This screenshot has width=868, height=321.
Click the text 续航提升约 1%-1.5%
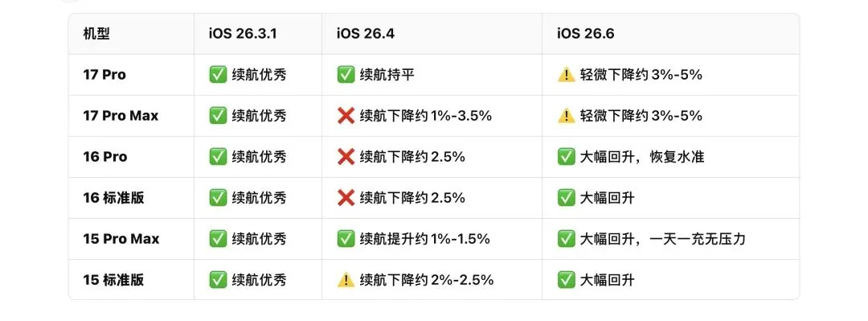(424, 239)
